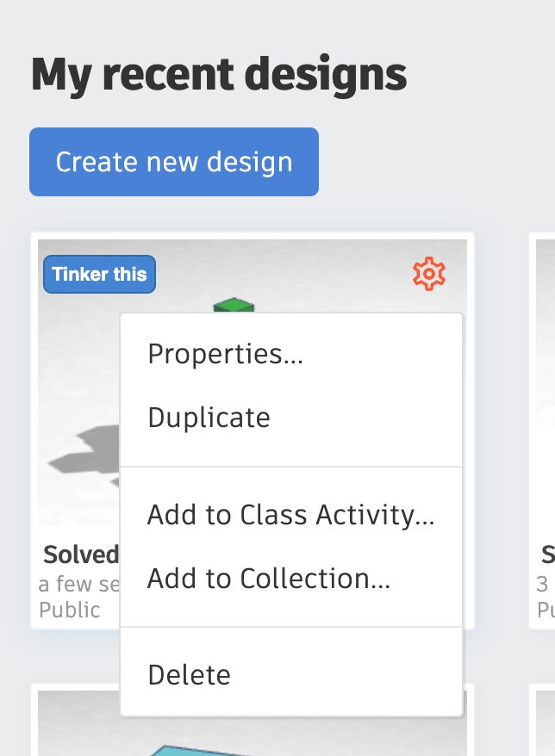This screenshot has height=756, width=555.
Task: Select Add to Collection... menu entry
Action: click(269, 579)
